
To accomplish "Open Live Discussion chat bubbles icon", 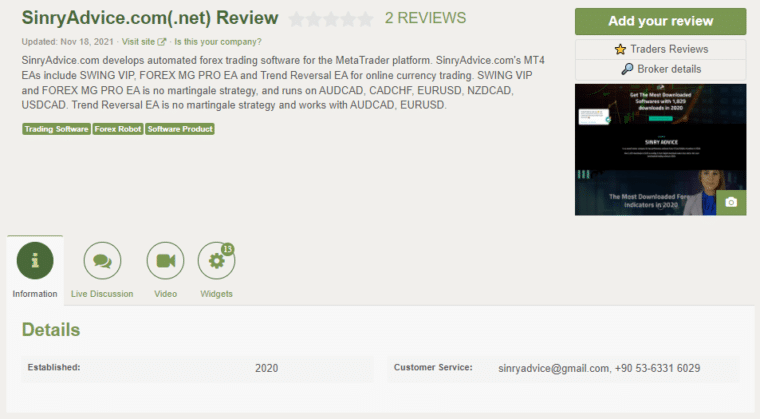I will point(102,262).
